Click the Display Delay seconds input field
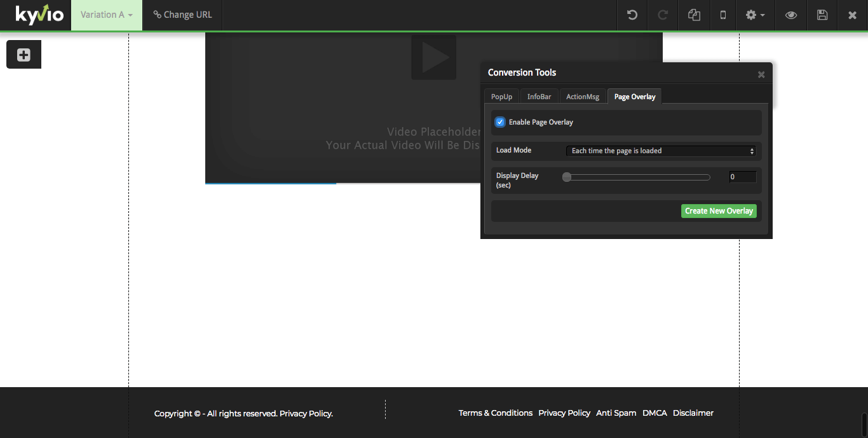The width and height of the screenshot is (868, 438). (743, 177)
